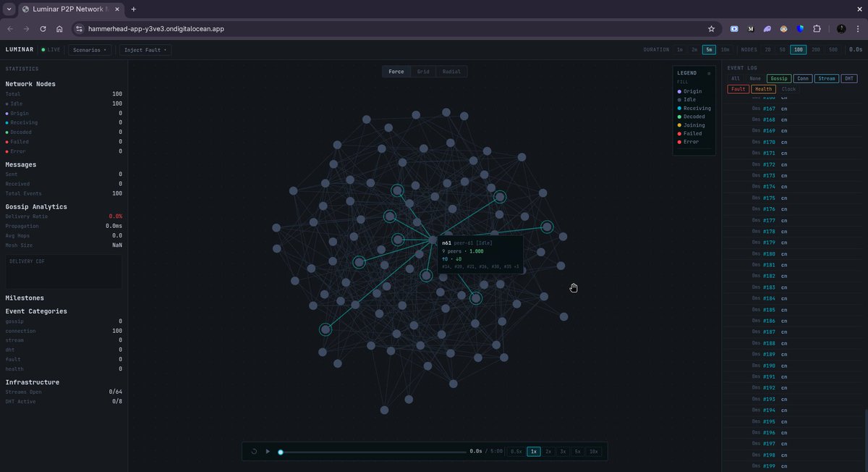Open the Chrome three-dot menu
This screenshot has width=868, height=472.
pos(858,29)
